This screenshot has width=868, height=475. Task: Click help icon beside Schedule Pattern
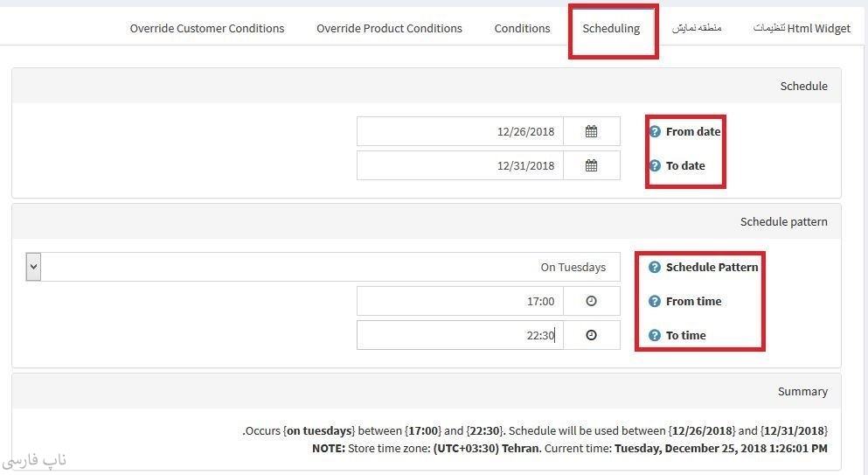pyautogui.click(x=655, y=267)
